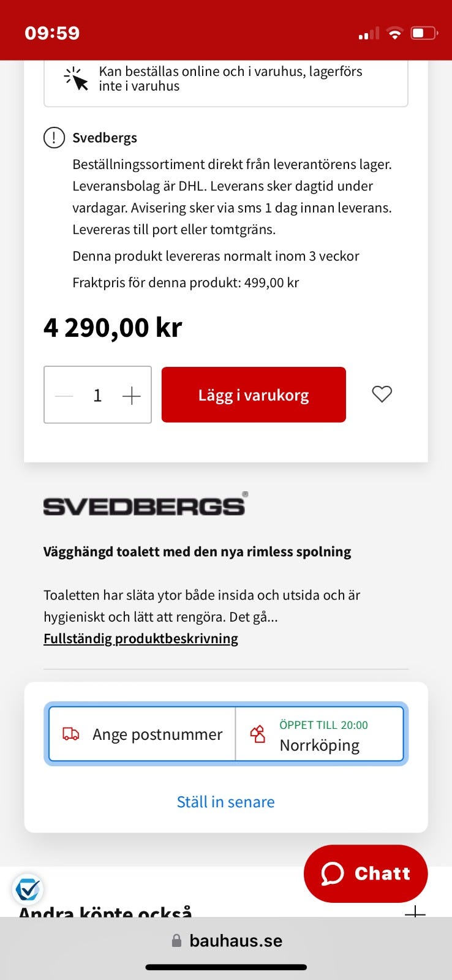
Task: Tap the padlock icon by bauhaus.se
Action: (176, 940)
